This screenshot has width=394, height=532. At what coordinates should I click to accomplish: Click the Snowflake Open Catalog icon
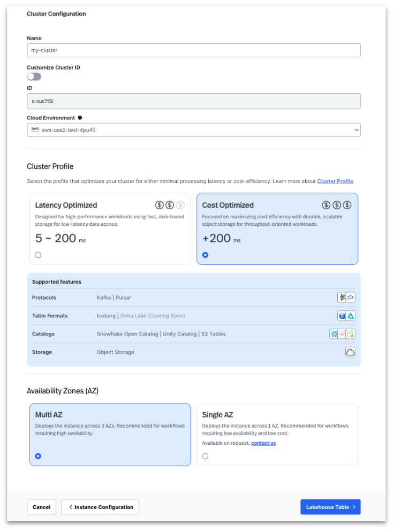[x=334, y=334]
